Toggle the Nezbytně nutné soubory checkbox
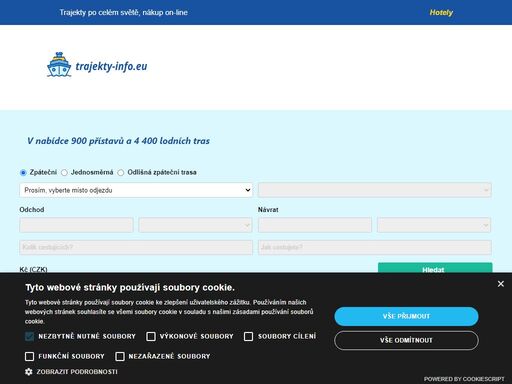The image size is (512, 384). point(29,337)
